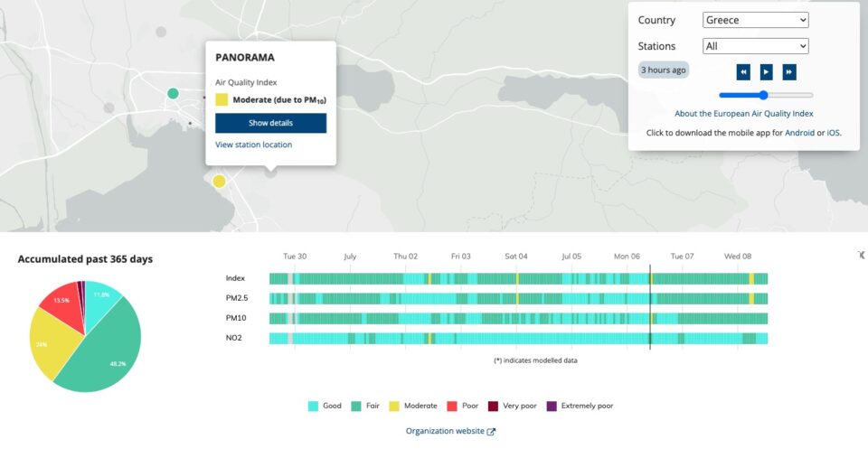
Task: Click the Very poor legend color swatch
Action: [493, 406]
